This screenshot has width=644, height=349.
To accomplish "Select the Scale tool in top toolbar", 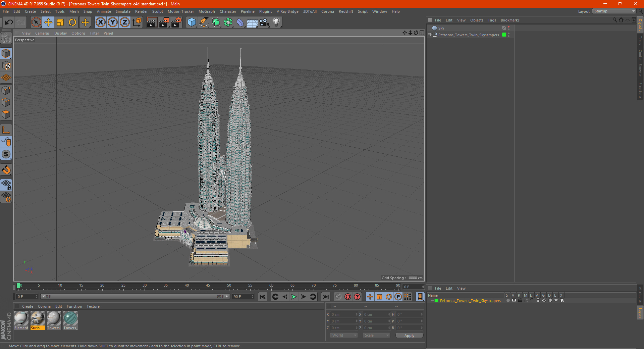I will coord(60,22).
